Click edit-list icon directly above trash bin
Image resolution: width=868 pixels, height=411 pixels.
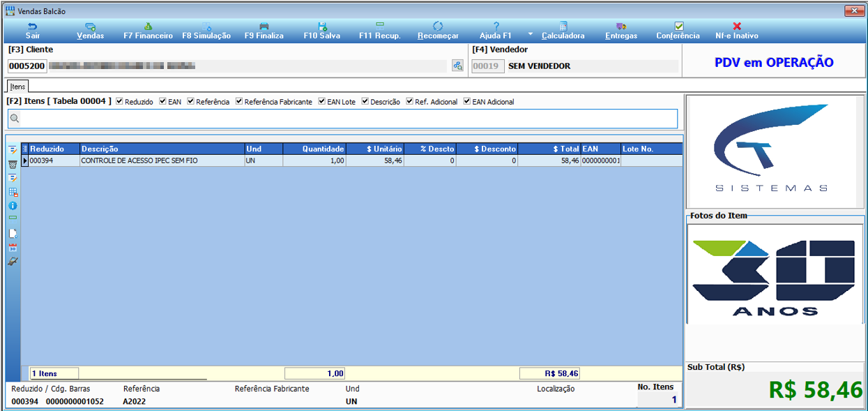13,150
